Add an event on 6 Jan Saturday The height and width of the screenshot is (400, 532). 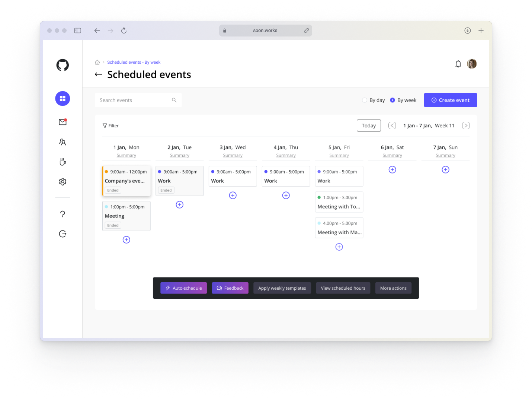pyautogui.click(x=392, y=170)
